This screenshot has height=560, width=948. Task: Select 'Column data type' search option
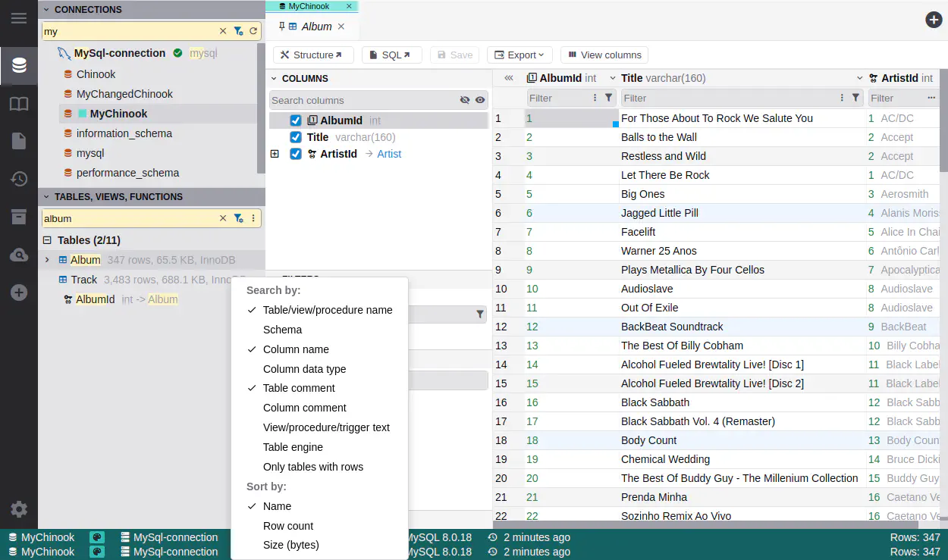(x=304, y=369)
